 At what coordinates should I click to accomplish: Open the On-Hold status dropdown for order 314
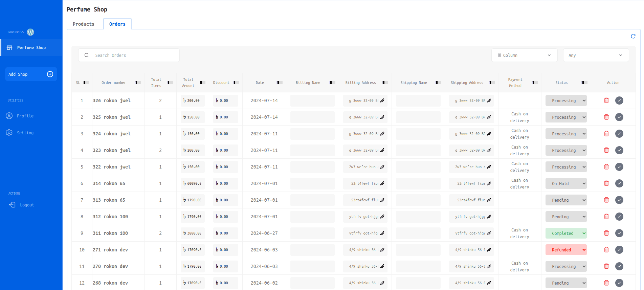566,183
